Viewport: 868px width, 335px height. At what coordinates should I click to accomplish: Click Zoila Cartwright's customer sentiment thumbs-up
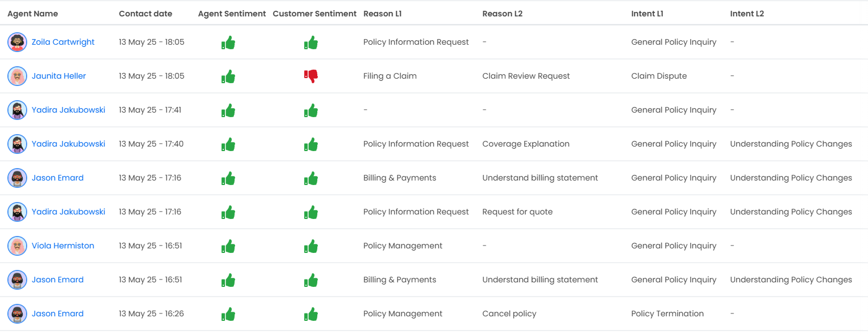(311, 42)
